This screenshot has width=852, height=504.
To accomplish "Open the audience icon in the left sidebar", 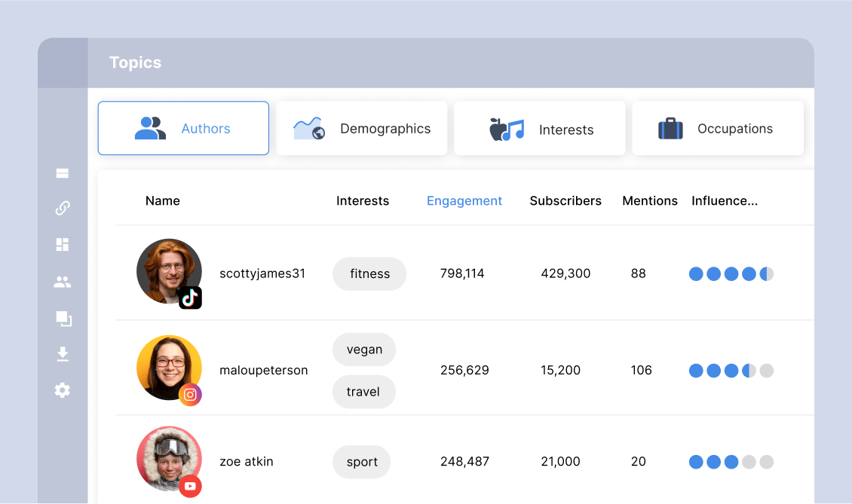I will (x=63, y=282).
